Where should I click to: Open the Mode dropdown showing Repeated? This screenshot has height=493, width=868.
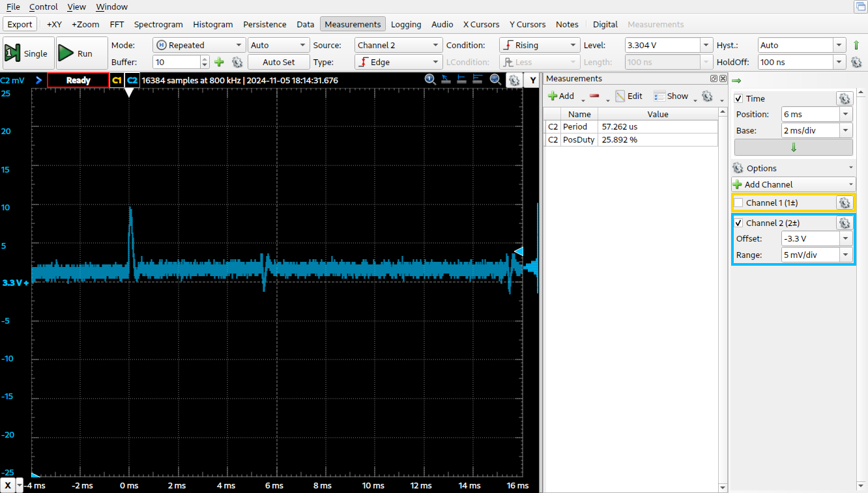pos(199,45)
